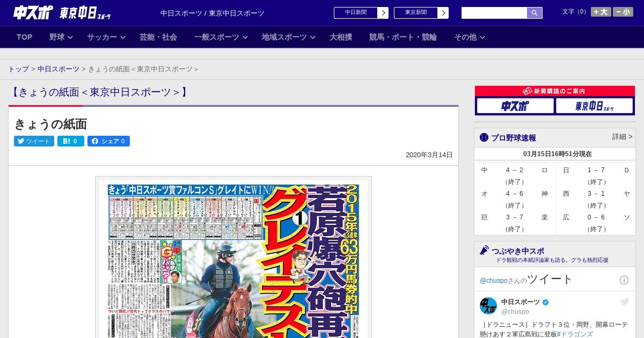Click the baseball icon beside プロ野球速報
The image size is (644, 338).
(x=484, y=137)
